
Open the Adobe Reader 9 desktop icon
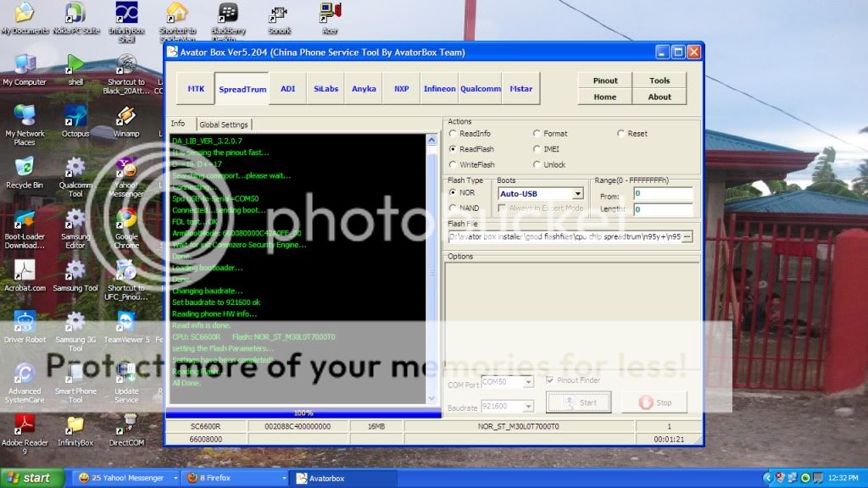(x=25, y=424)
